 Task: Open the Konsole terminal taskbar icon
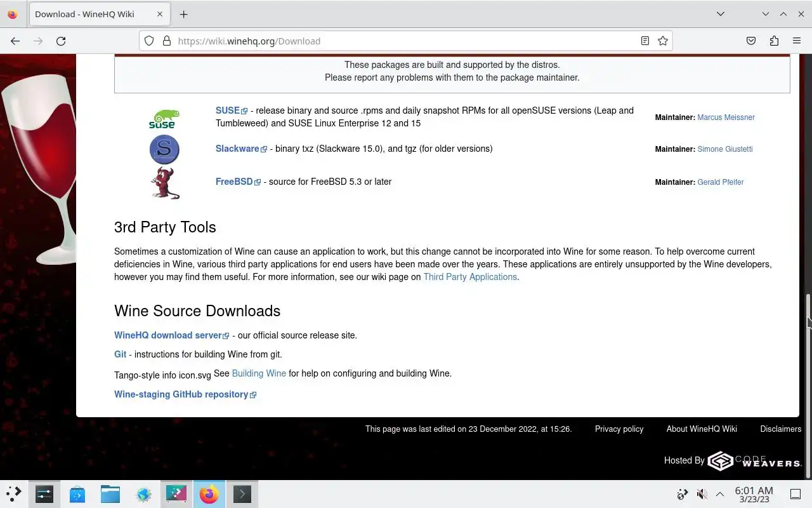pyautogui.click(x=242, y=494)
